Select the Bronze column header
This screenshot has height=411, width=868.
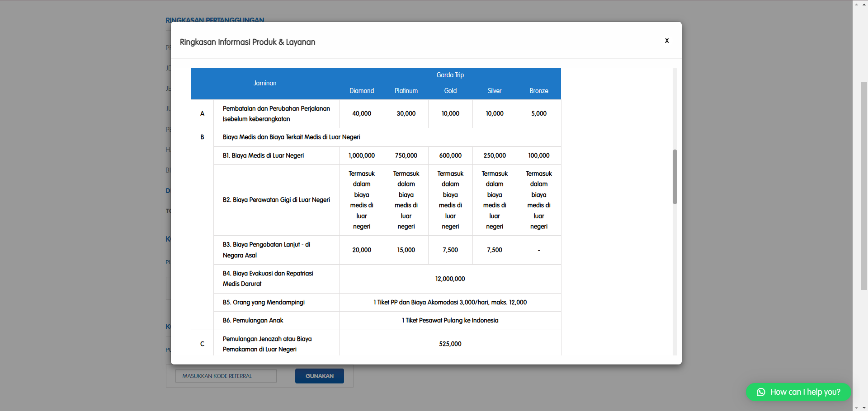(x=539, y=91)
